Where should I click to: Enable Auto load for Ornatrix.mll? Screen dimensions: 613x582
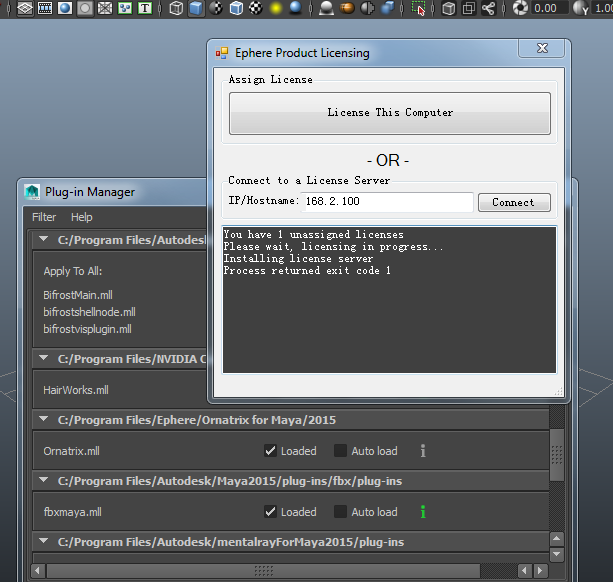(x=341, y=451)
